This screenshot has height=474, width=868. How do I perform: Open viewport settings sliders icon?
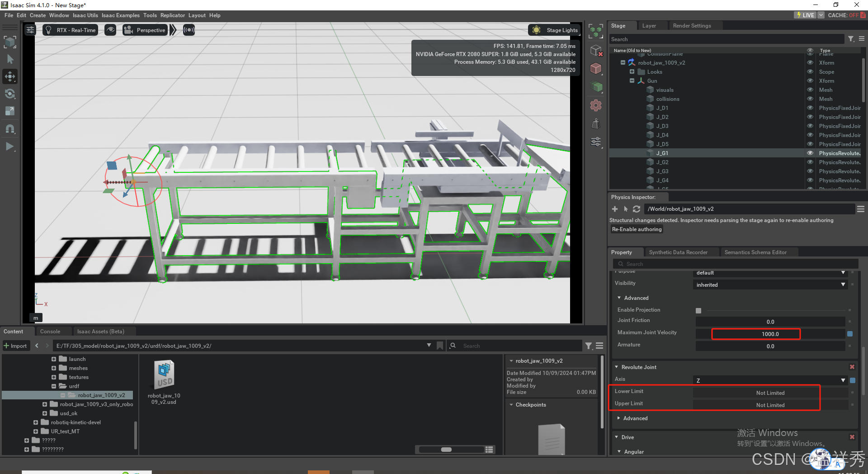click(30, 30)
